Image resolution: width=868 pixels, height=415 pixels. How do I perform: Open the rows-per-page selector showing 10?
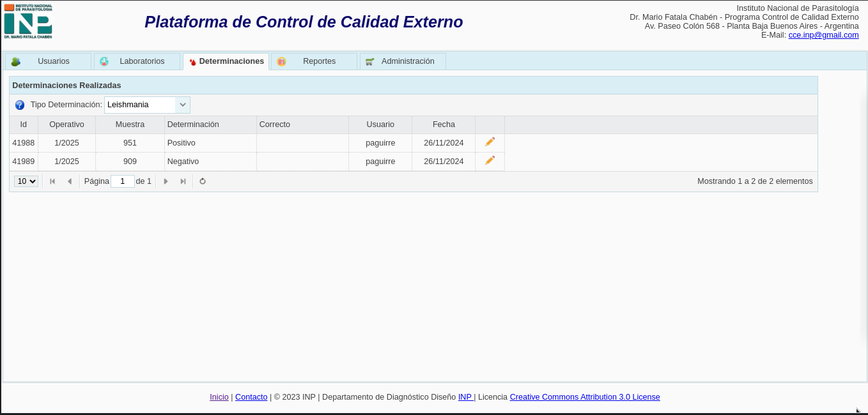pos(26,181)
